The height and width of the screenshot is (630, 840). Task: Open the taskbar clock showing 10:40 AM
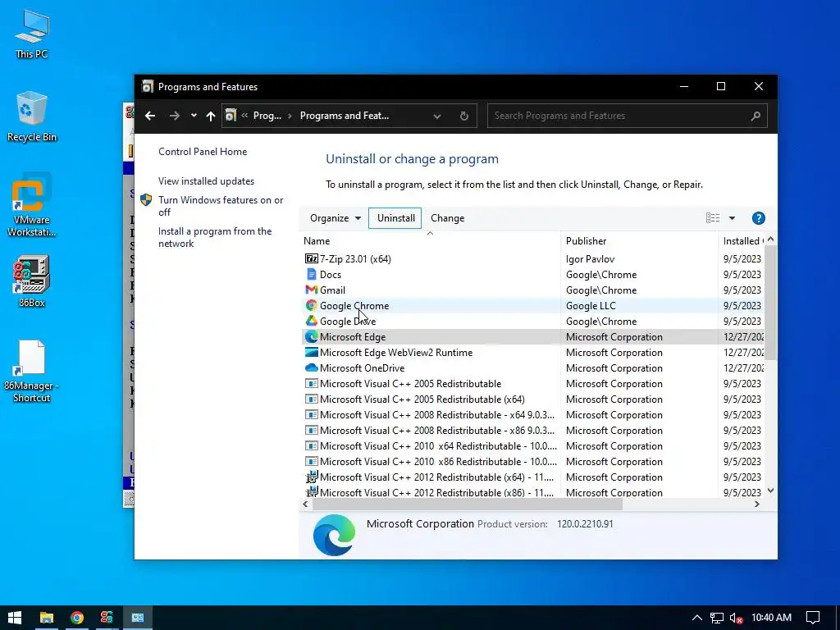[771, 618]
